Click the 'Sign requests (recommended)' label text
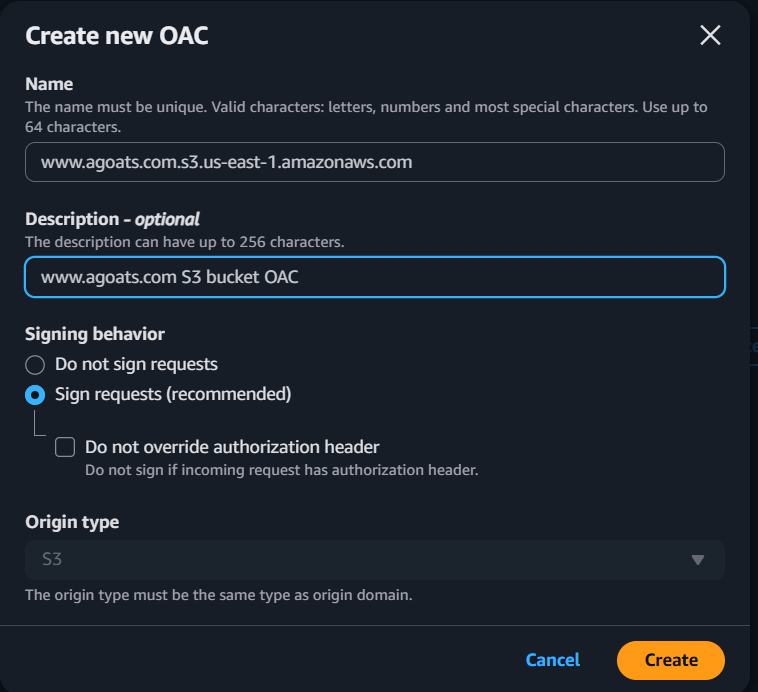Viewport: 758px width, 692px height. pos(173,395)
